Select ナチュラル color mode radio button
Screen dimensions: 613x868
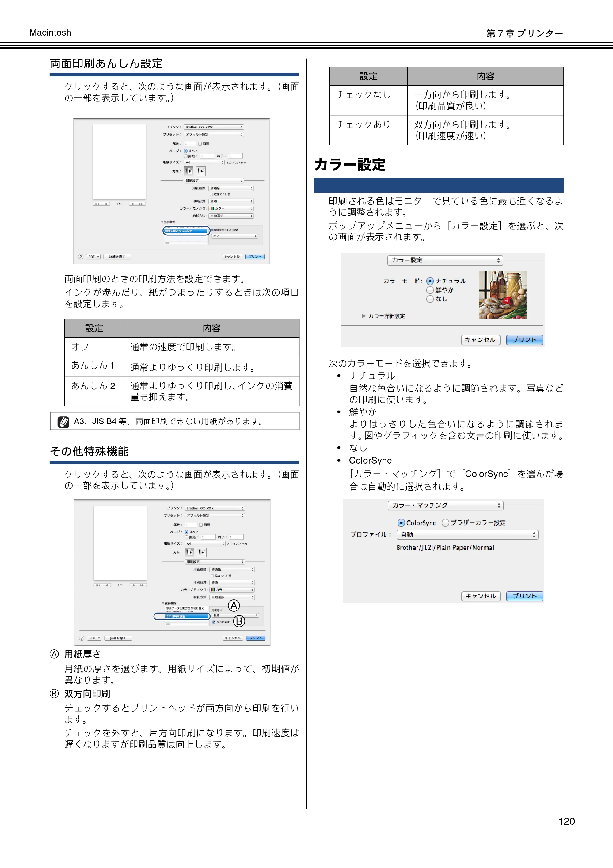(430, 281)
